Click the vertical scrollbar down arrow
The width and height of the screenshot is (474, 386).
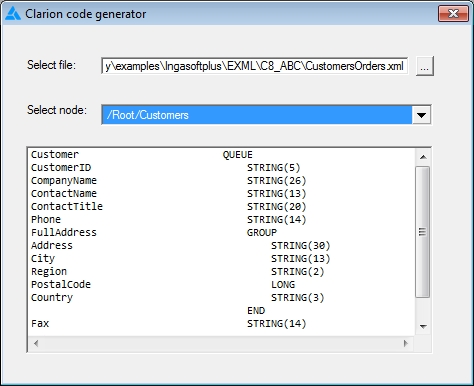pos(423,327)
